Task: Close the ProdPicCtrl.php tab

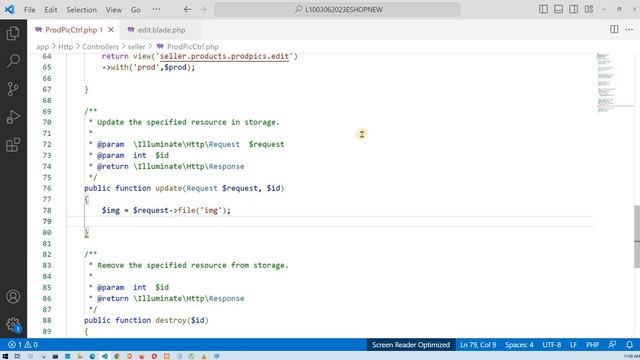Action: [111, 30]
